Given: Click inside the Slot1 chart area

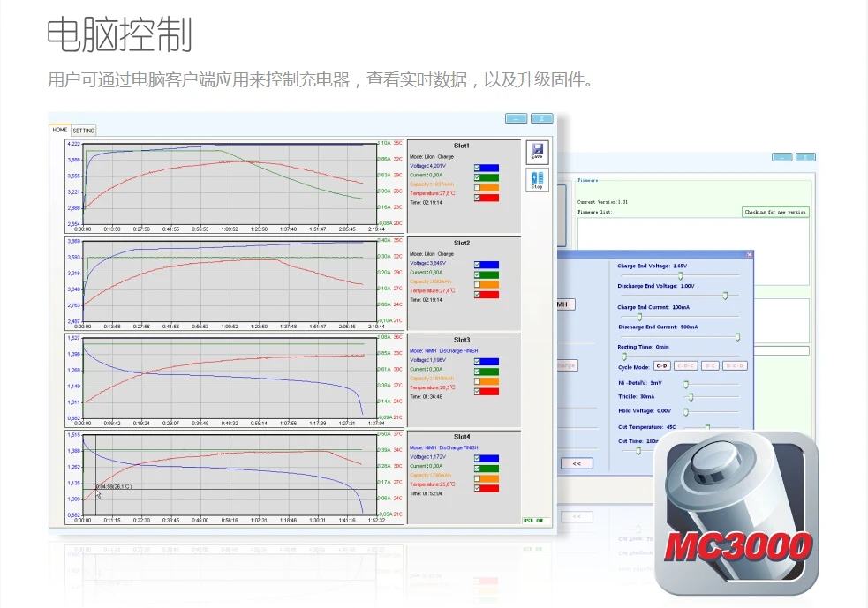Looking at the screenshot, I should coord(230,186).
